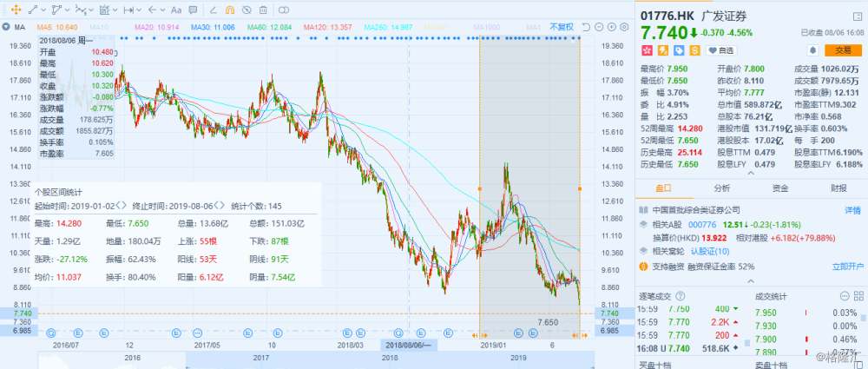Select the Aa text annotation tool

pos(176,10)
